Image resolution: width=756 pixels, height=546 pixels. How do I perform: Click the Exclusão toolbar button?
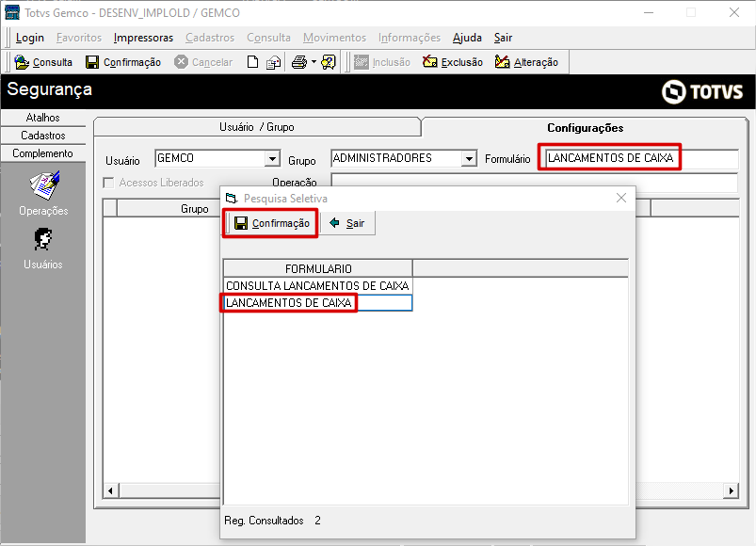coord(453,62)
